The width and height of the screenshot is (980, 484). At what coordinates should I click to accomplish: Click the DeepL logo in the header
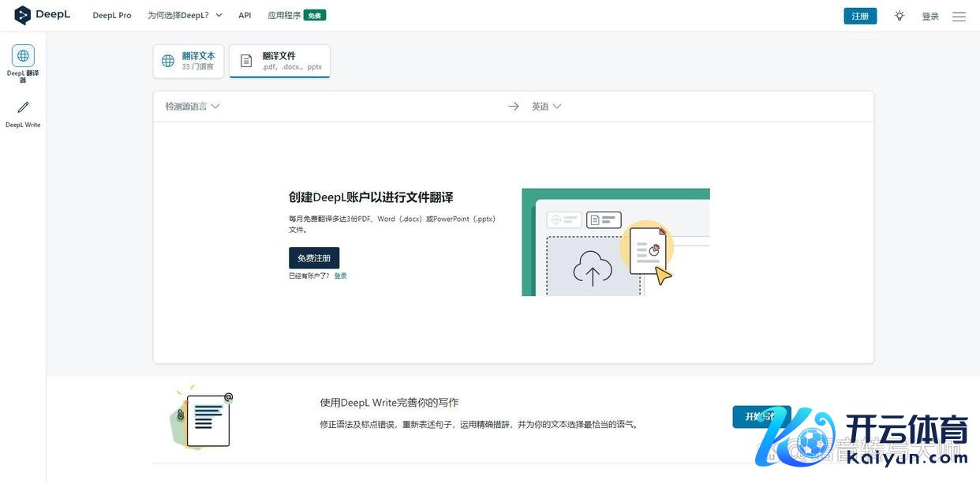43,15
